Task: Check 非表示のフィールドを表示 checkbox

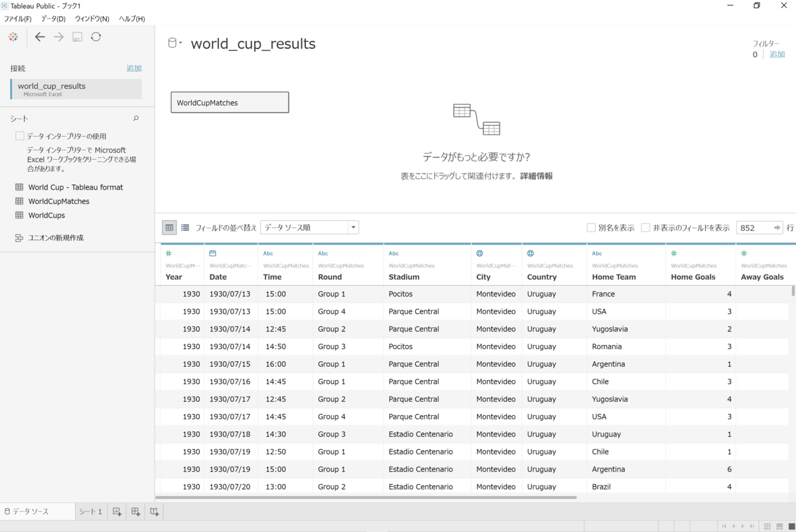Action: click(x=645, y=228)
